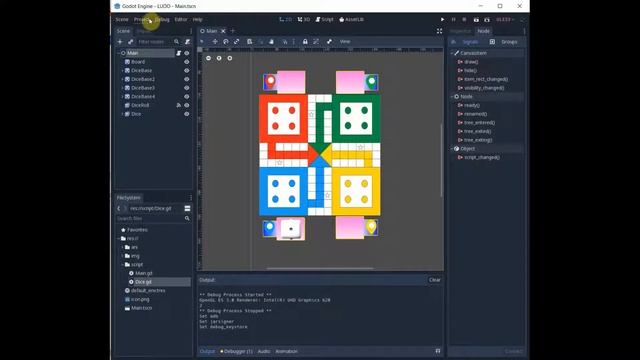Click the signal icon on the DiceRoll node
The height and width of the screenshot is (360, 640).
coord(178,105)
